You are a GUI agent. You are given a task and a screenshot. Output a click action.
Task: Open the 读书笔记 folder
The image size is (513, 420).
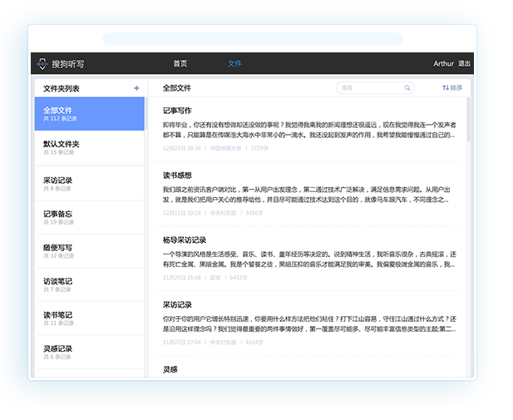[89, 319]
